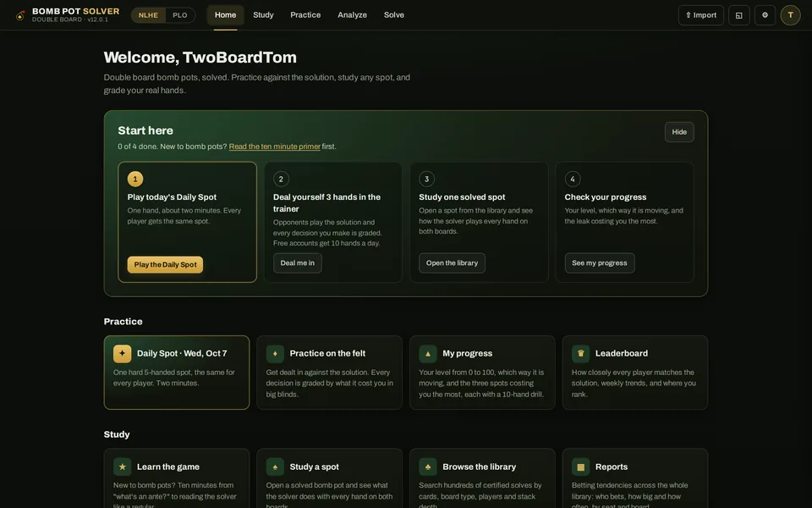Click the Leaderboard crown icon

point(580,354)
